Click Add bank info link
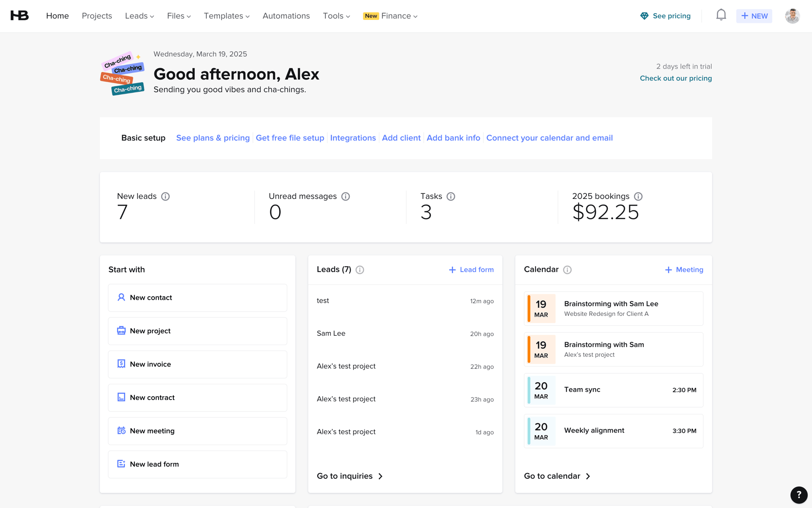The image size is (812, 508). [453, 138]
